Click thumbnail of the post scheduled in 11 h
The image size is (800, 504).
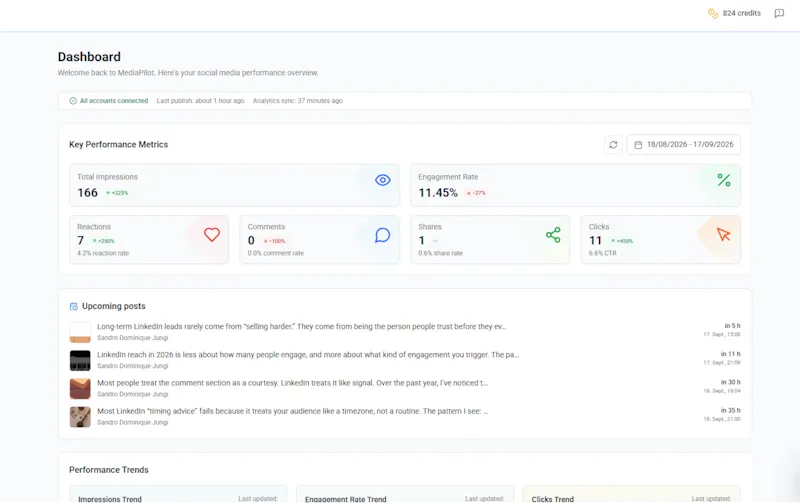80,361
